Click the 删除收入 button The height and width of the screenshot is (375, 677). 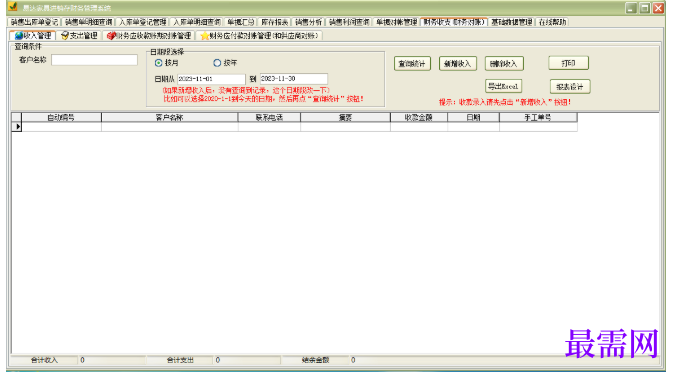tap(504, 63)
